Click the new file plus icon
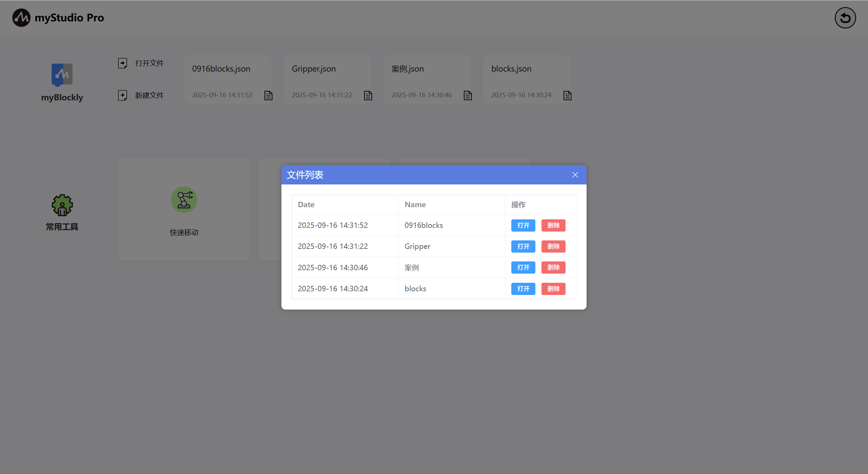The image size is (868, 474). pos(122,95)
